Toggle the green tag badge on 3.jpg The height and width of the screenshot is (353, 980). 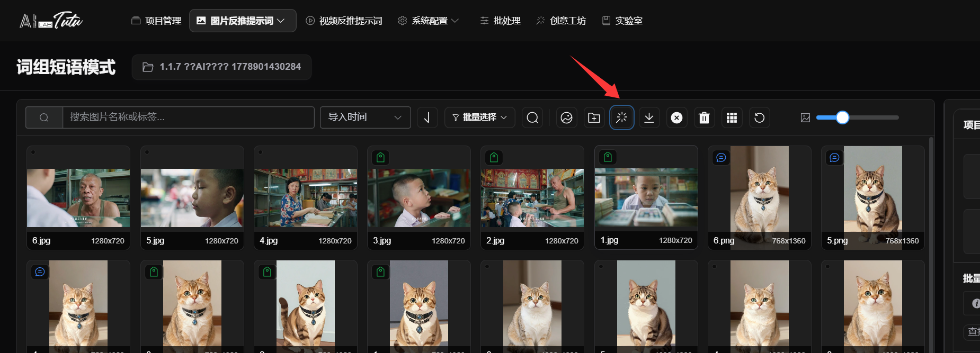tap(380, 157)
